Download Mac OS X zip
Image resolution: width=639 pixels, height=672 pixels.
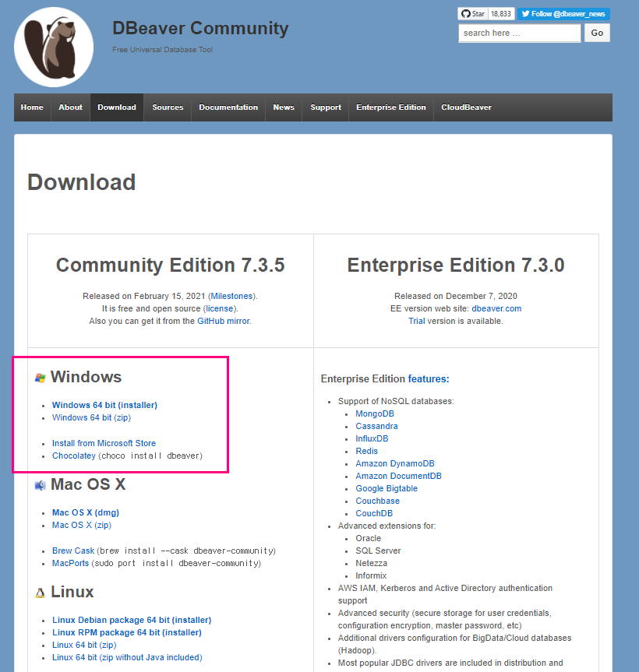click(82, 525)
